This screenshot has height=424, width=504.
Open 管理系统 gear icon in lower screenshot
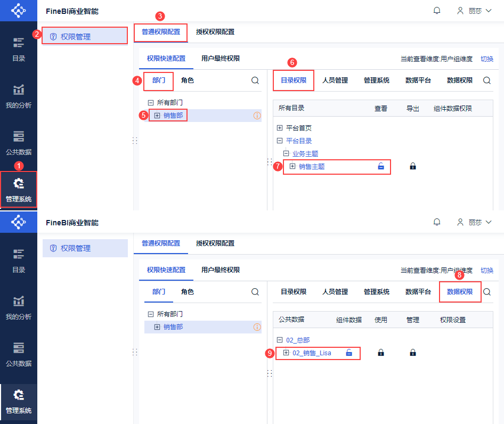click(18, 395)
